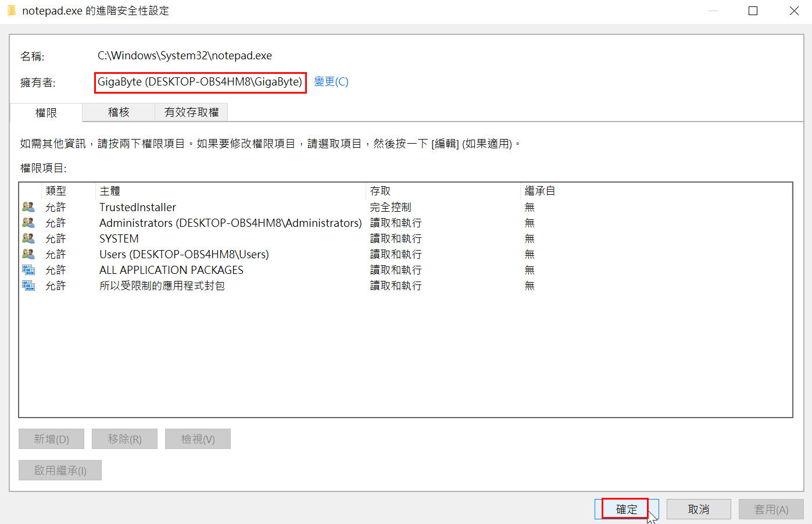Click the Users entry group icon
Screen dimensions: 812x524
(28, 254)
